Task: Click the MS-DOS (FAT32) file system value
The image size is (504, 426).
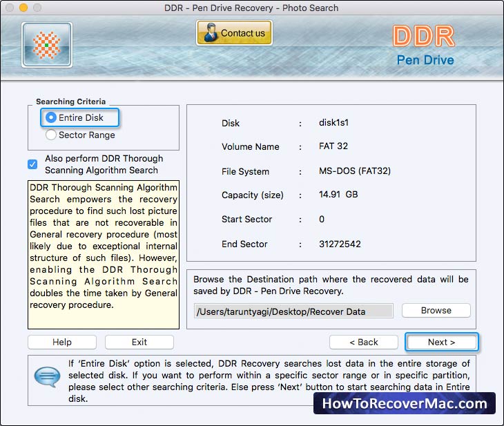Action: pyautogui.click(x=355, y=171)
